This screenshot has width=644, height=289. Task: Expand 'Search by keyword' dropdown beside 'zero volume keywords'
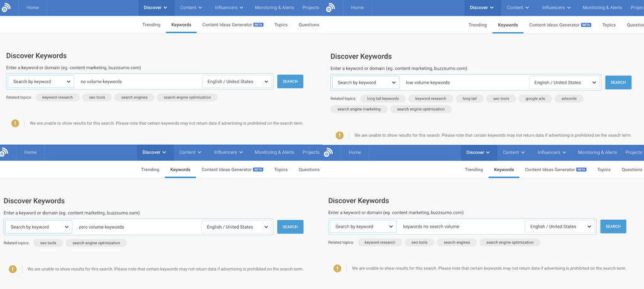(x=39, y=227)
